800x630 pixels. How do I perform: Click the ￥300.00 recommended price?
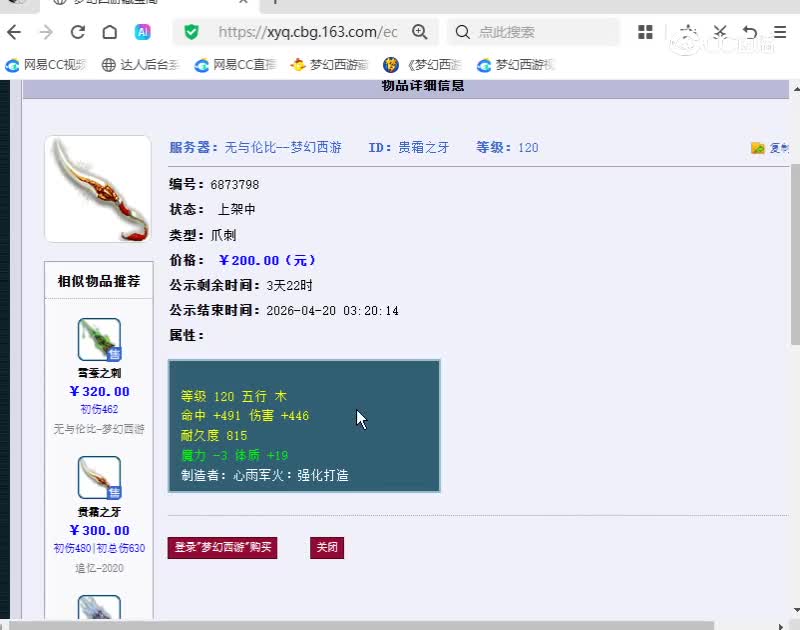click(x=99, y=530)
